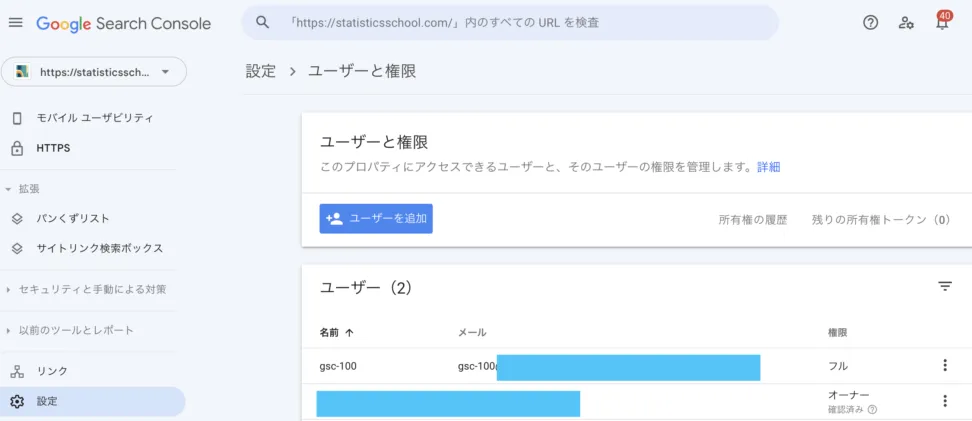Image resolution: width=972 pixels, height=421 pixels.
Task: Open 残りの所有権トークン（0）
Action: pos(881,219)
